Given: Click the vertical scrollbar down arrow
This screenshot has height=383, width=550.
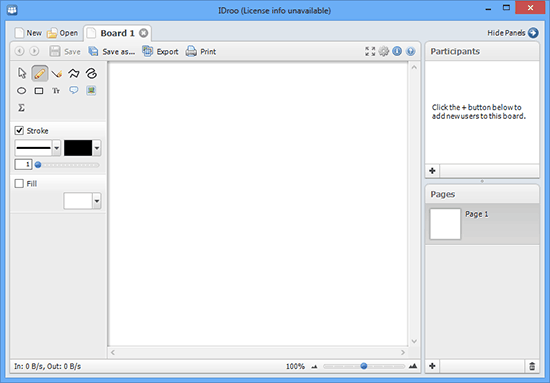Looking at the screenshot, I should tap(414, 341).
